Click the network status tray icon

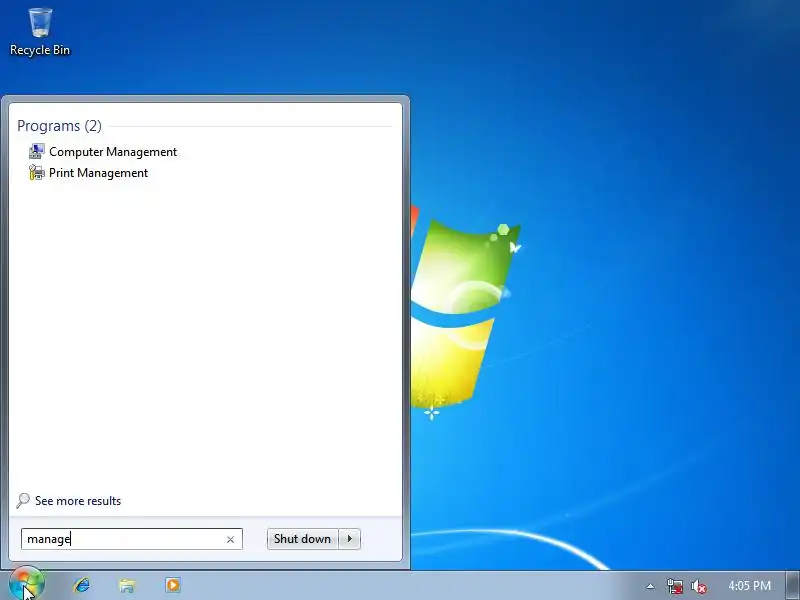coord(674,586)
